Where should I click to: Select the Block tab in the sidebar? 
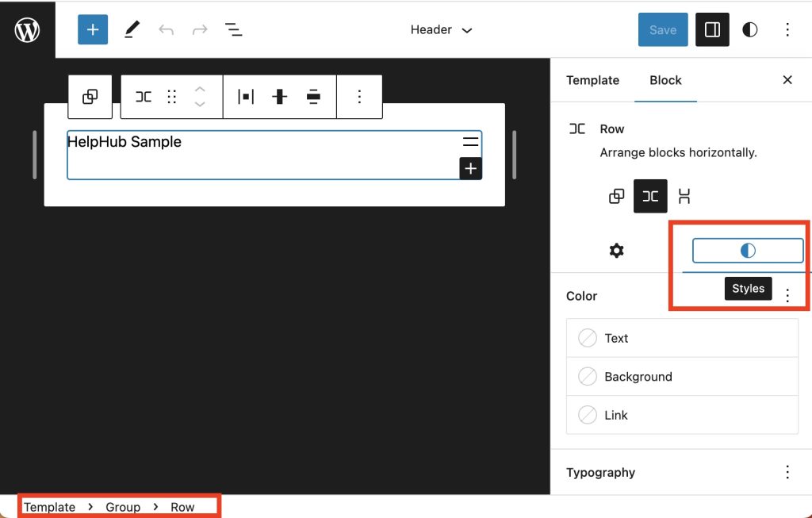pyautogui.click(x=665, y=80)
